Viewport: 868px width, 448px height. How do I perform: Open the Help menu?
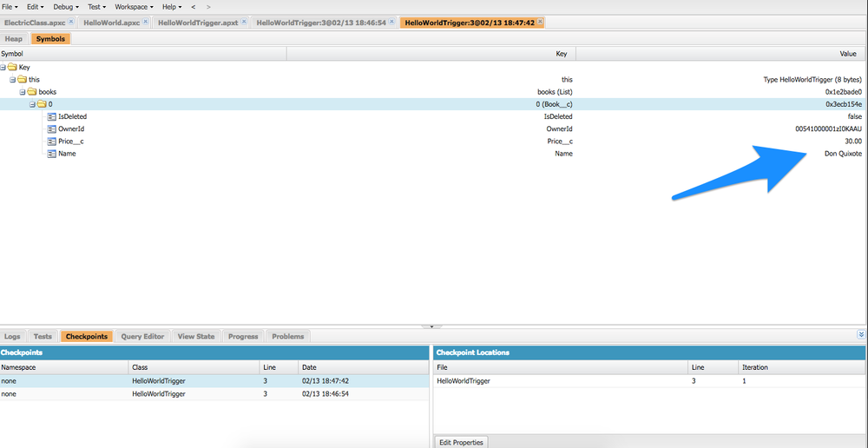(x=172, y=7)
